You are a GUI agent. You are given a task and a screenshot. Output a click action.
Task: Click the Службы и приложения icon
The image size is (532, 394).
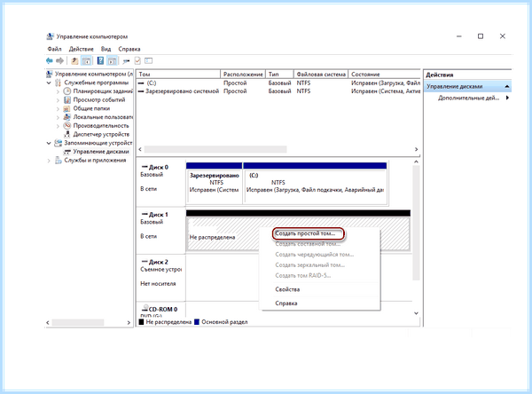59,160
